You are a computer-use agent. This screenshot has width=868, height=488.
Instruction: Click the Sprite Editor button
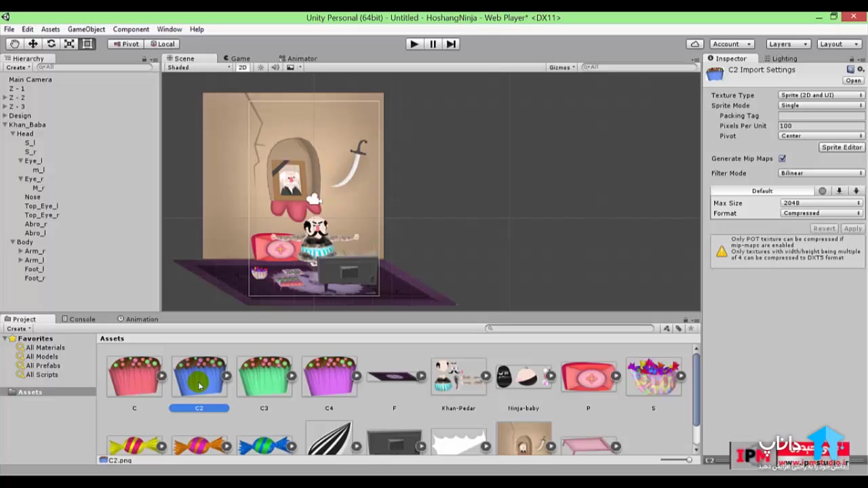[x=842, y=148]
